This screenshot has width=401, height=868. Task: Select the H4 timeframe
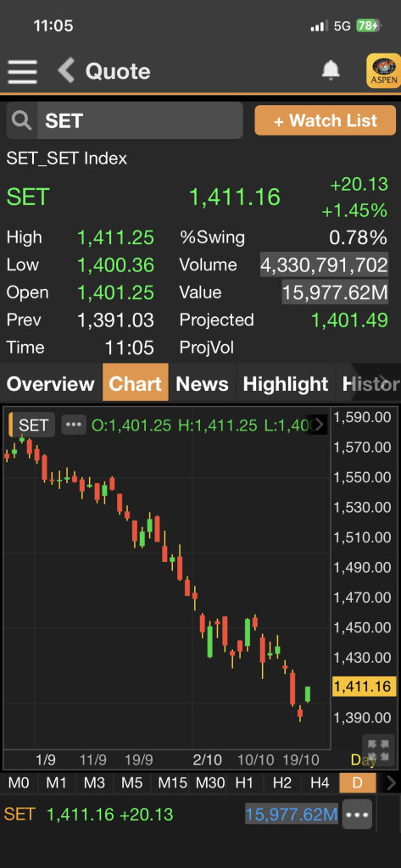pos(320,782)
